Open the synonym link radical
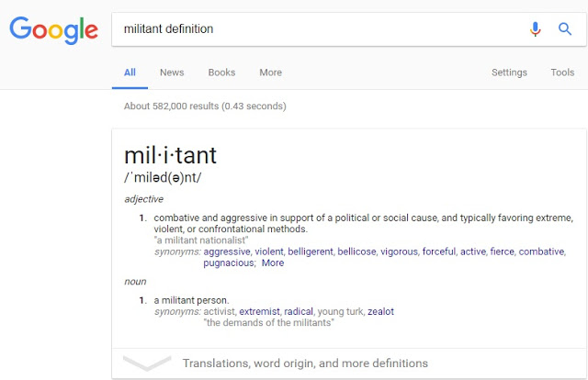Screen dimensions: 588x380 [x=299, y=311]
